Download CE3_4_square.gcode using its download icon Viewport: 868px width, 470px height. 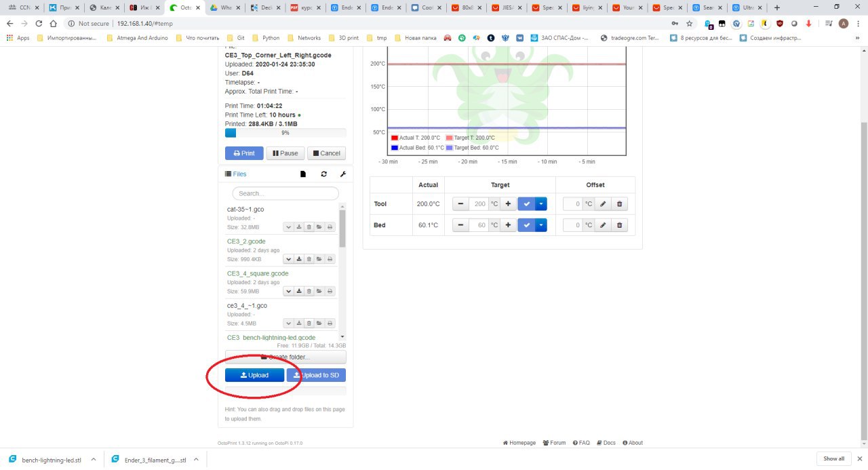(x=299, y=291)
